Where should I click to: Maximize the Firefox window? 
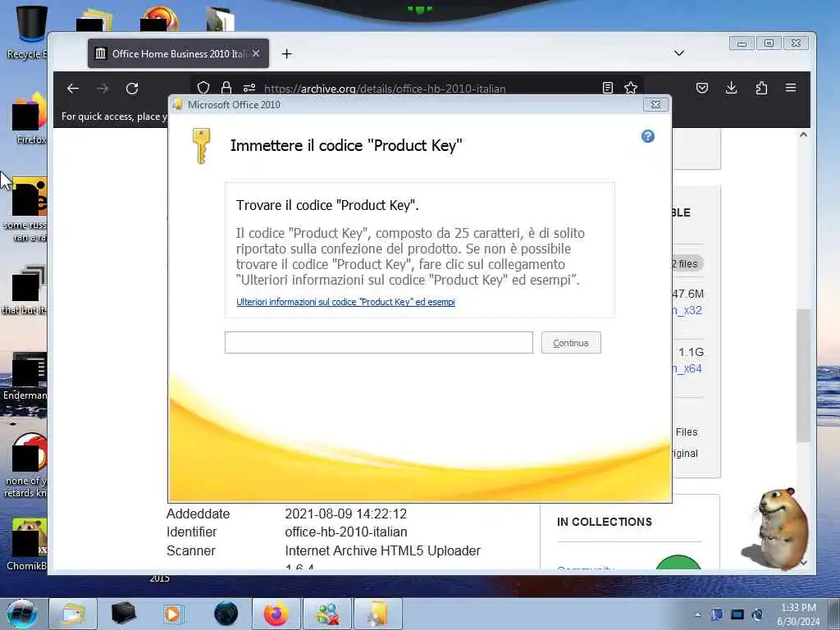coord(769,43)
